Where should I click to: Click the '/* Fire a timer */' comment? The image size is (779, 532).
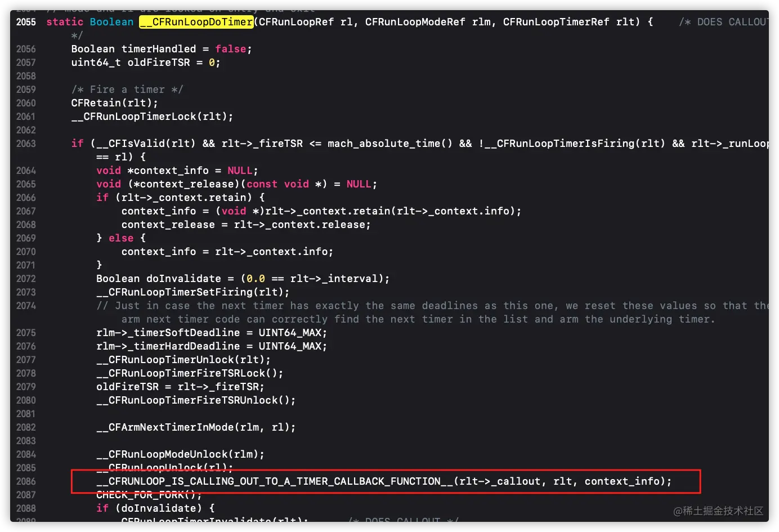click(x=127, y=90)
